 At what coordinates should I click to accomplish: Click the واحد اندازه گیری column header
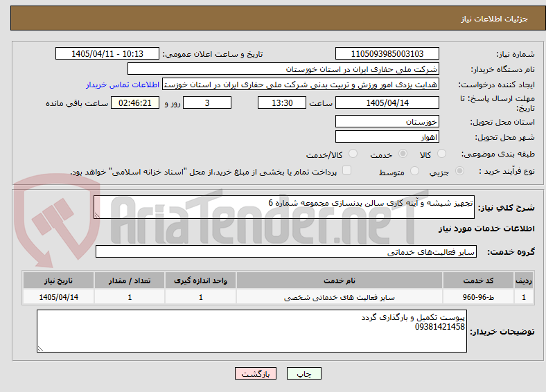[200, 280]
